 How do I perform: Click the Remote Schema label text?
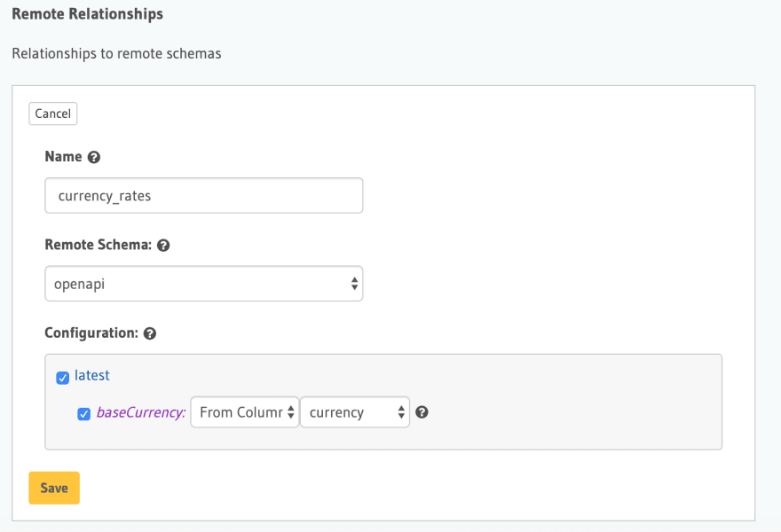tap(99, 245)
